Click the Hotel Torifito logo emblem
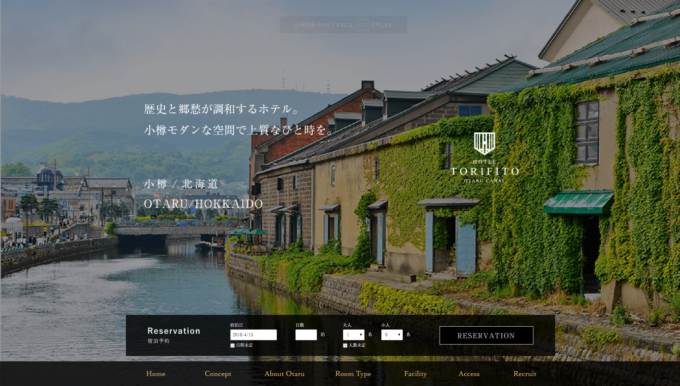Image resolution: width=680 pixels, height=386 pixels. coord(484,143)
